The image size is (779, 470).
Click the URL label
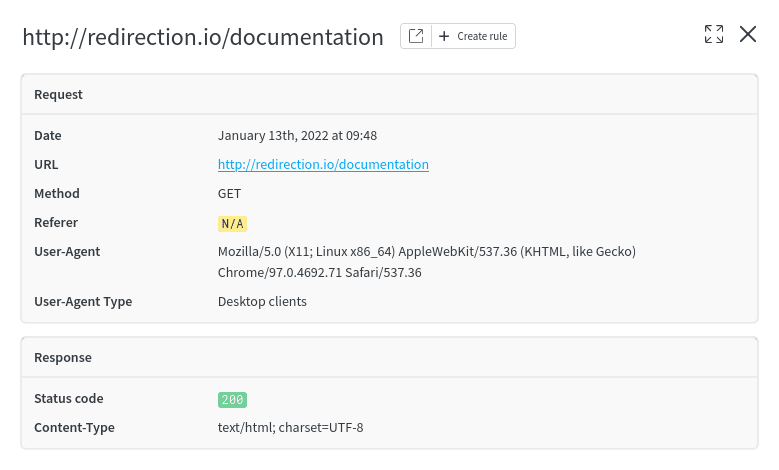pyautogui.click(x=46, y=164)
